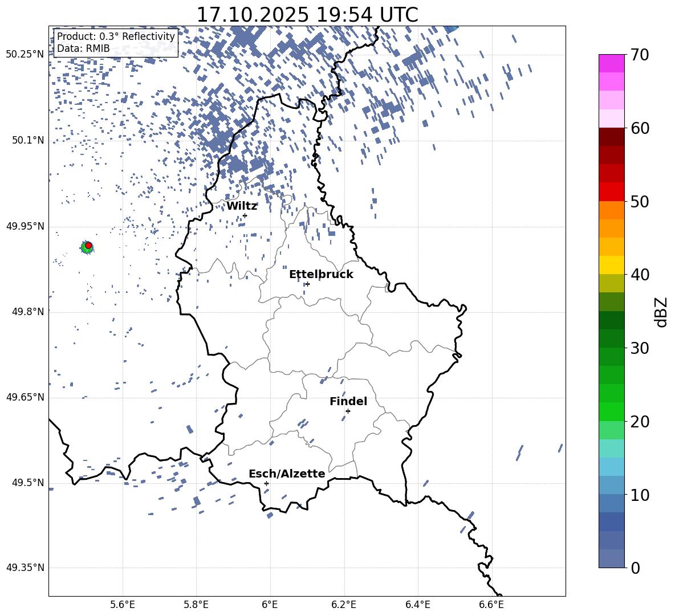Select the light cyan swatch below 20 dBZ

[x=612, y=448]
